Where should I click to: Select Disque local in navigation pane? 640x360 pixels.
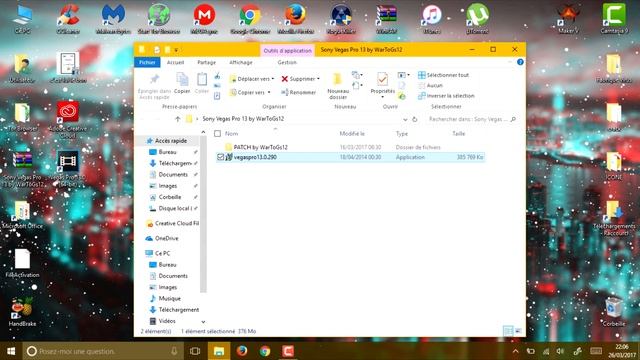point(175,209)
